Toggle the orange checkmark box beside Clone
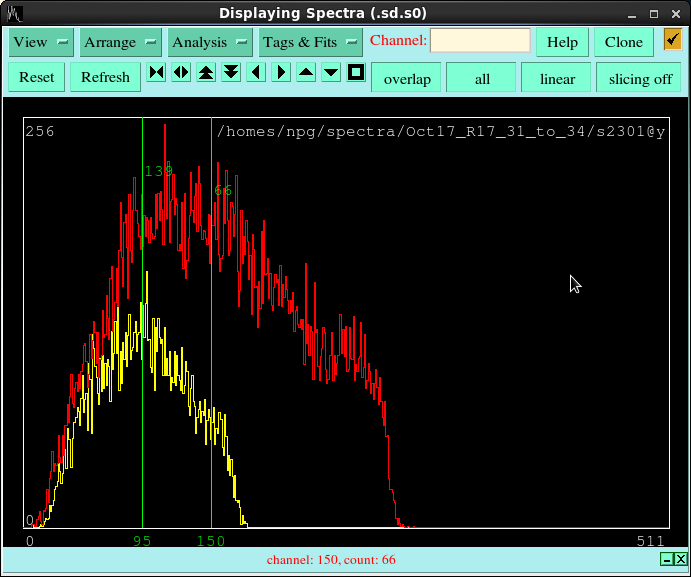The image size is (691, 577). click(673, 40)
